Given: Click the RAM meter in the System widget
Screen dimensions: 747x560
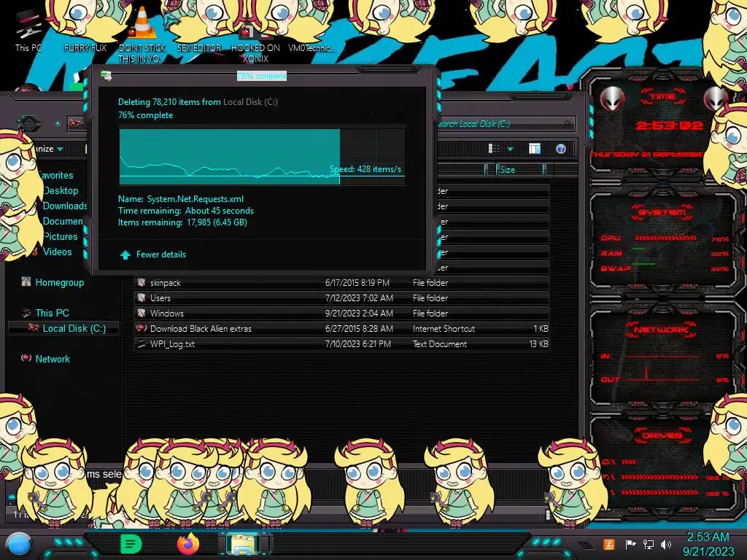Looking at the screenshot, I should (638, 249).
